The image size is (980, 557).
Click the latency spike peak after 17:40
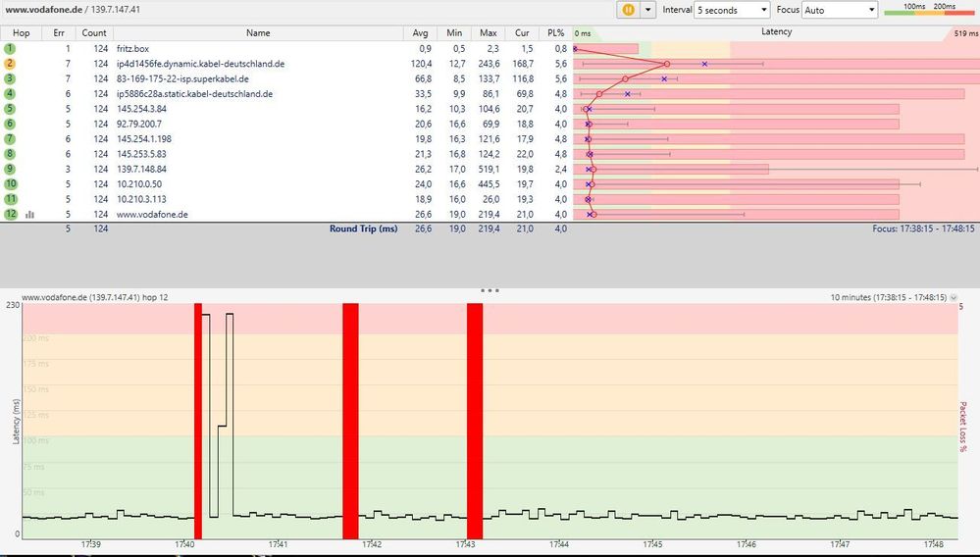coord(206,315)
